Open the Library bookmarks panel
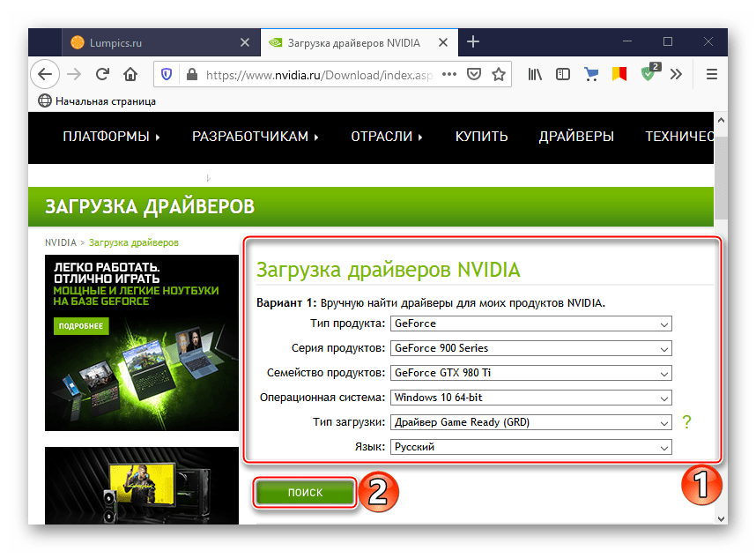 coord(535,74)
